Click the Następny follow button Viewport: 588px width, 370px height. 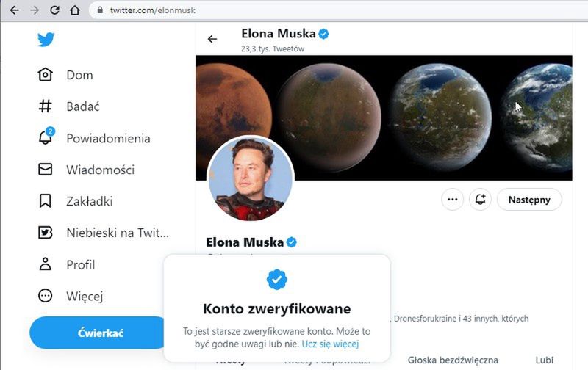[x=529, y=199]
